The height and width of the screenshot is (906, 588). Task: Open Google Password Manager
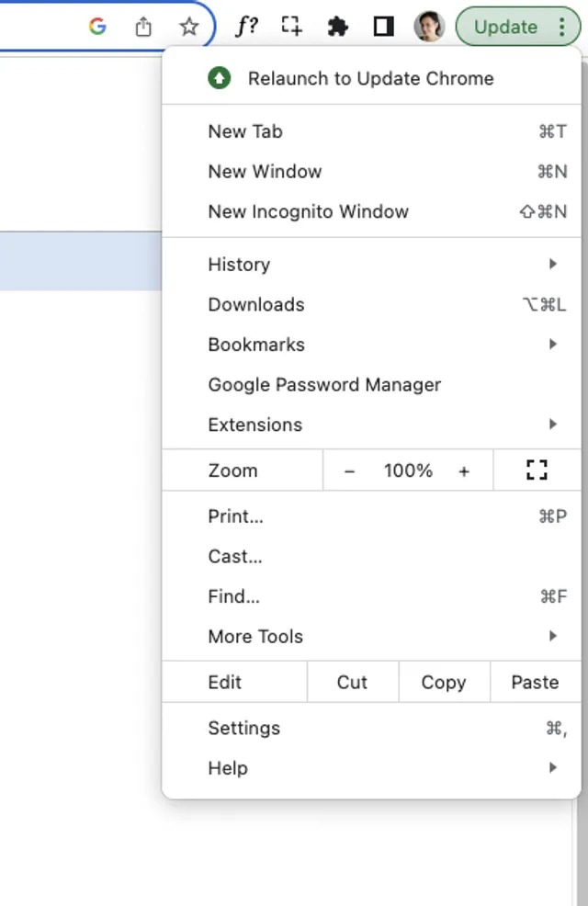coord(324,385)
